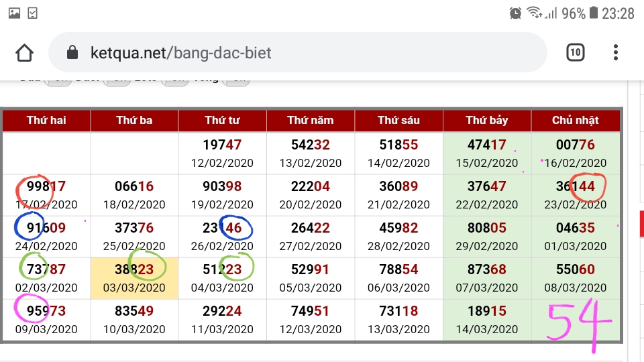The image size is (644, 362).
Task: Tap the image notification icon in status bar
Action: coord(14,13)
